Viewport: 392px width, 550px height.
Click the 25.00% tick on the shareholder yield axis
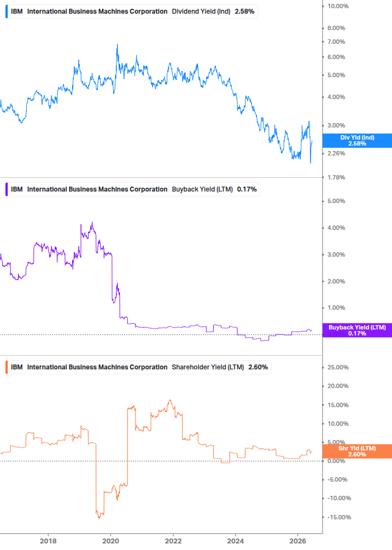point(338,368)
